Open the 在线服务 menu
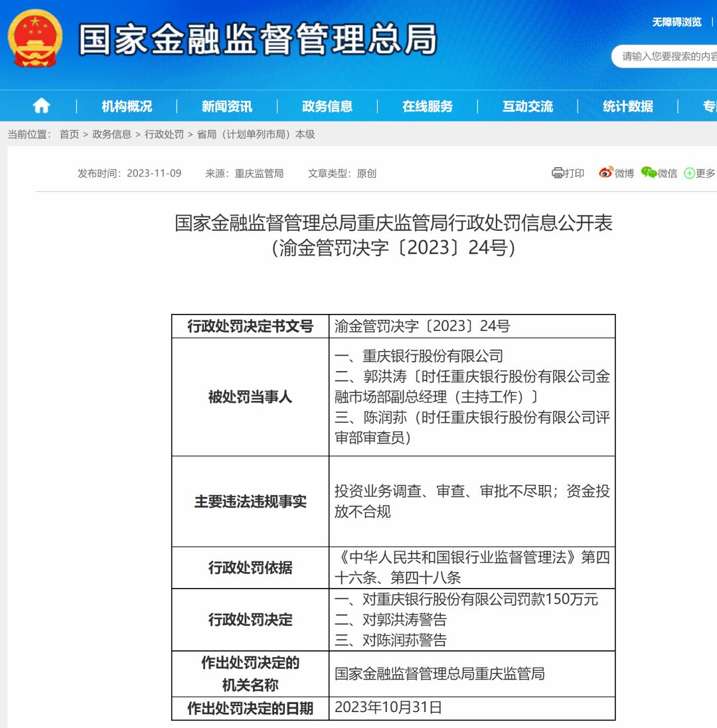717x728 pixels. 428,106
